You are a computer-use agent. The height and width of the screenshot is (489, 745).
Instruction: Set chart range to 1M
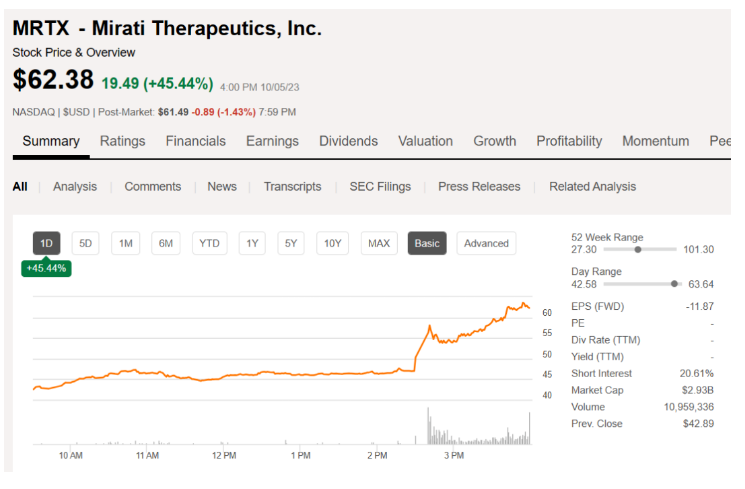pyautogui.click(x=125, y=243)
